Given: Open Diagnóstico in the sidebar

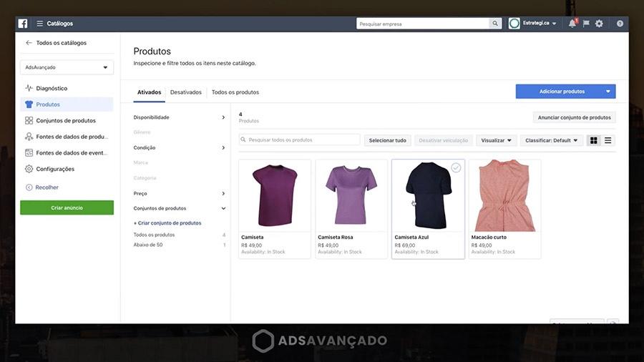Looking at the screenshot, I should click(x=67, y=88).
